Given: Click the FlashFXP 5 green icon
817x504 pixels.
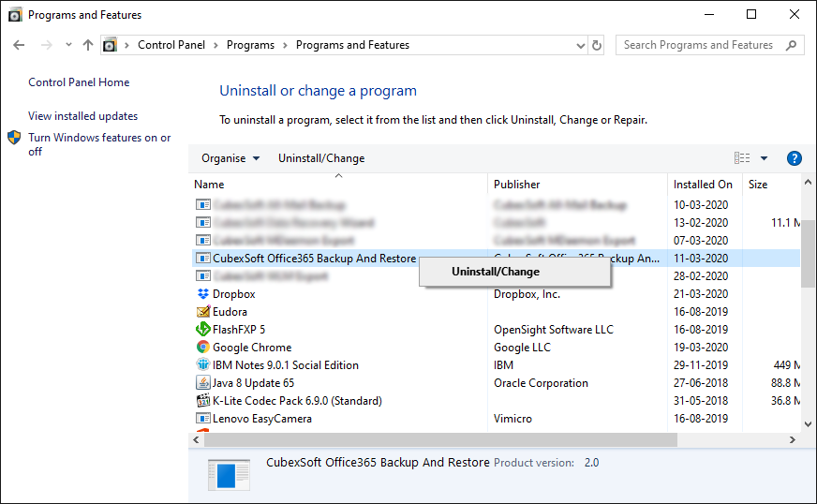Looking at the screenshot, I should pyautogui.click(x=202, y=330).
